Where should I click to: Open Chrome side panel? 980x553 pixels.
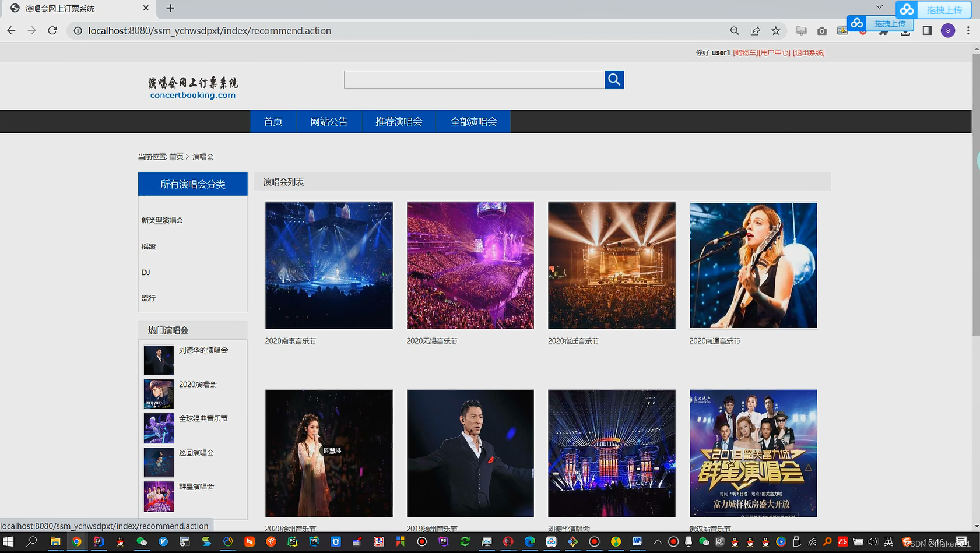[x=927, y=31]
